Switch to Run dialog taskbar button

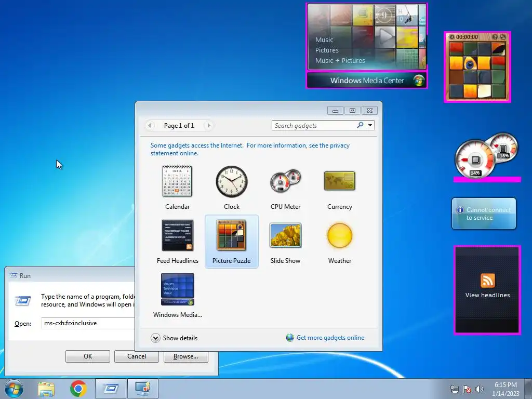pyautogui.click(x=111, y=389)
